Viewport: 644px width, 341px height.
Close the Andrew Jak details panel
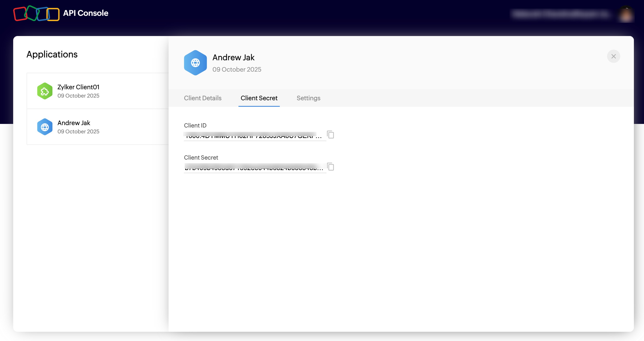point(613,56)
